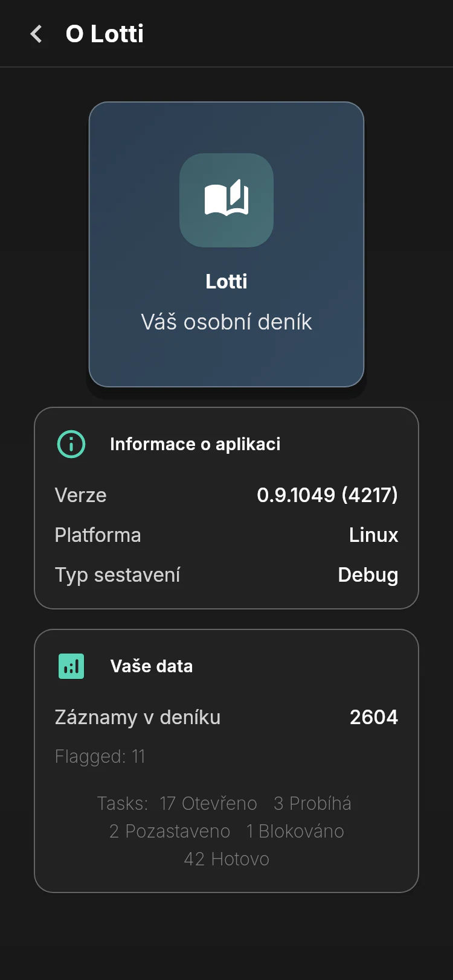This screenshot has width=453, height=980.
Task: Click '17 Otevřeno' in task stats
Action: tap(208, 803)
